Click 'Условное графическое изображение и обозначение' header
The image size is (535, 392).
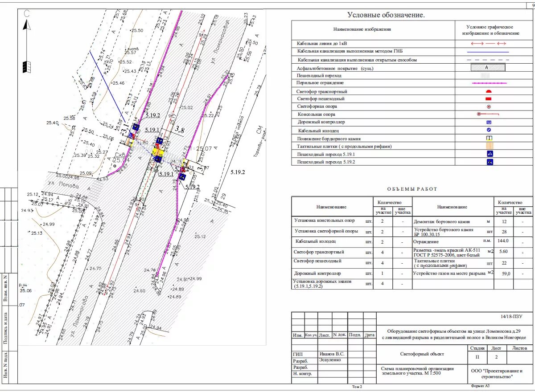tap(490, 30)
